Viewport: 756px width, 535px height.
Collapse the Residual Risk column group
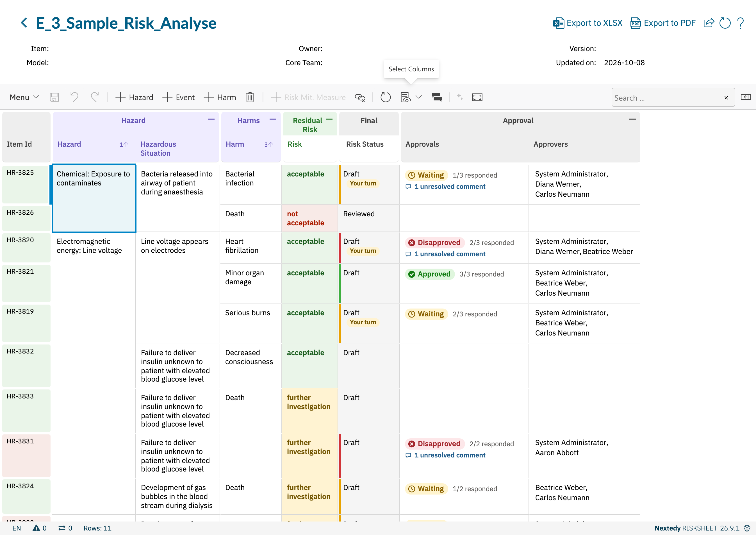pos(329,120)
